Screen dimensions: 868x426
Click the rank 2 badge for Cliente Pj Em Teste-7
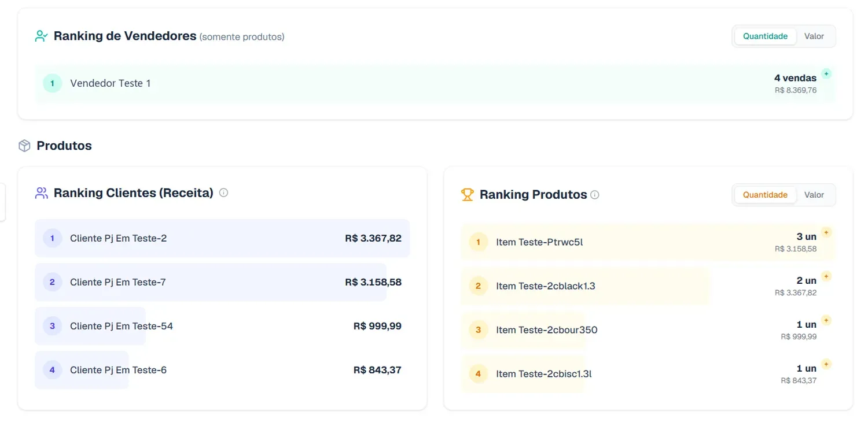point(52,282)
